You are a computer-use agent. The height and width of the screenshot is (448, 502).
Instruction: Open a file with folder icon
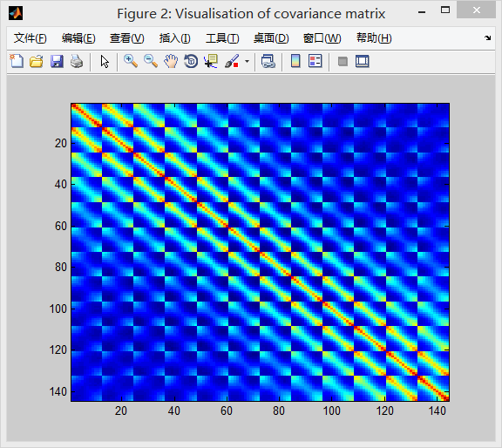click(x=37, y=61)
